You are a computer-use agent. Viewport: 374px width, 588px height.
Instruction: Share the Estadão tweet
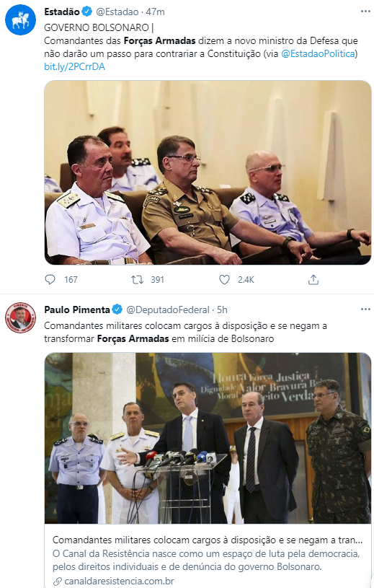point(313,279)
